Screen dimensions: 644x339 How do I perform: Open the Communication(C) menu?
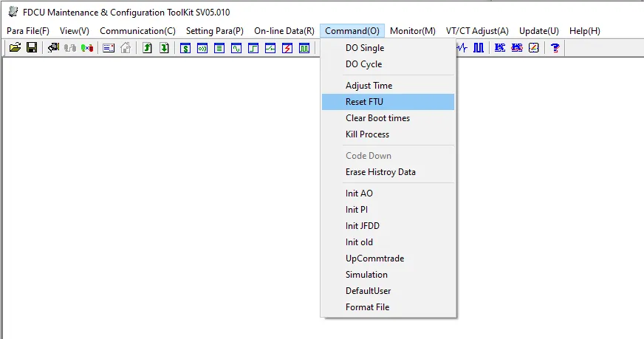click(137, 31)
